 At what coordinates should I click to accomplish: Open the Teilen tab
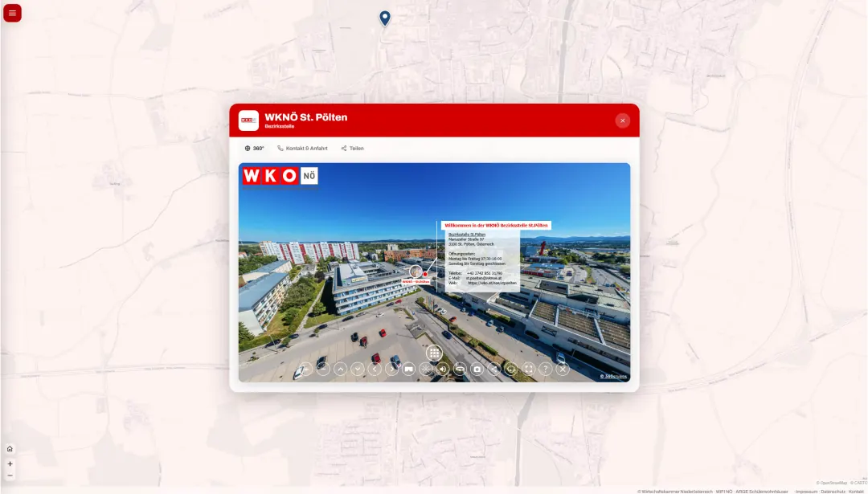[x=352, y=149]
